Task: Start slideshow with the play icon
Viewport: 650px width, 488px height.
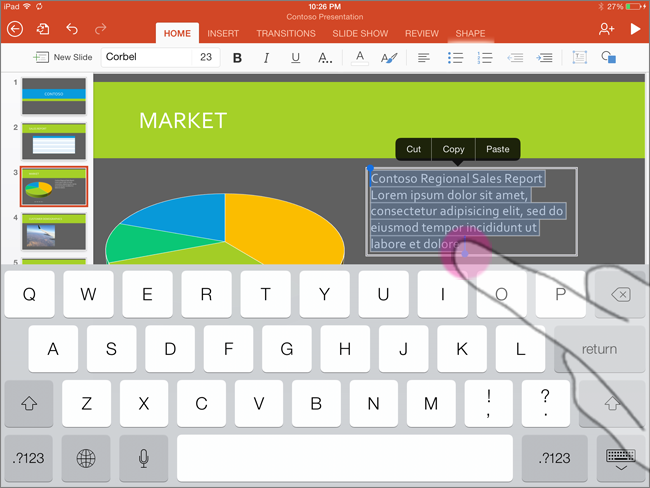Action: 635,30
